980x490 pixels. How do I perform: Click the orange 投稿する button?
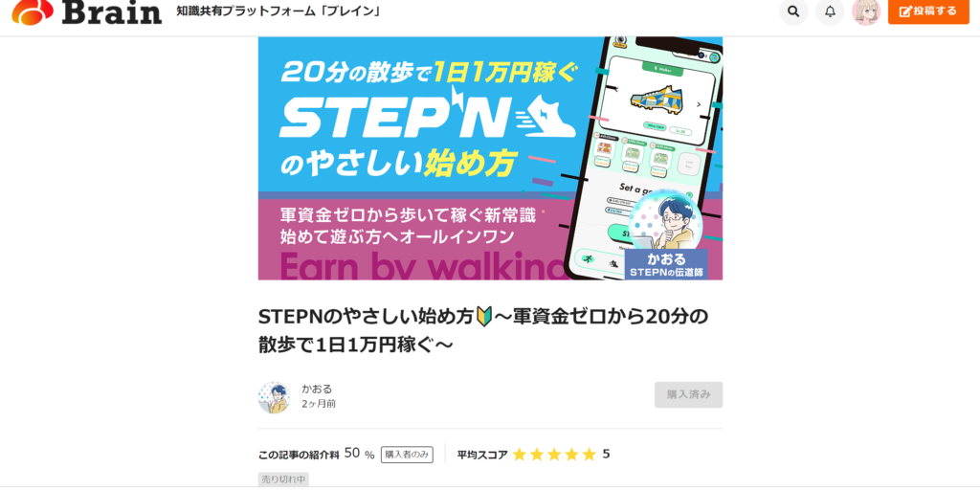(x=928, y=11)
